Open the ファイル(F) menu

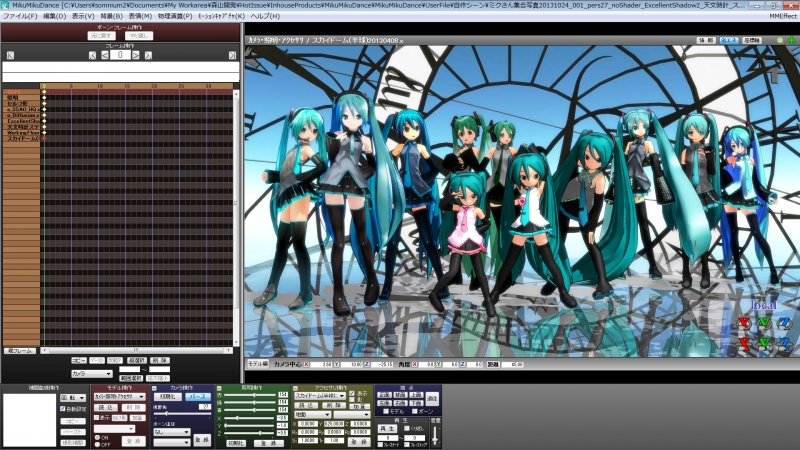tap(20, 16)
